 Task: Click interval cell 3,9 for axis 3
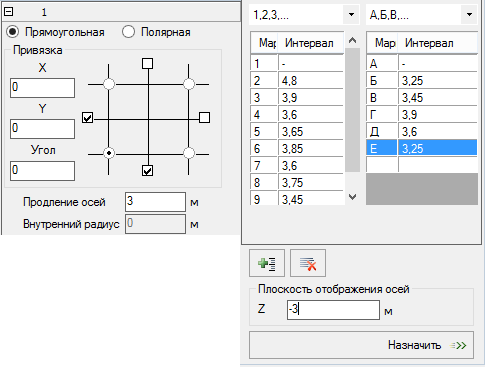click(x=311, y=97)
